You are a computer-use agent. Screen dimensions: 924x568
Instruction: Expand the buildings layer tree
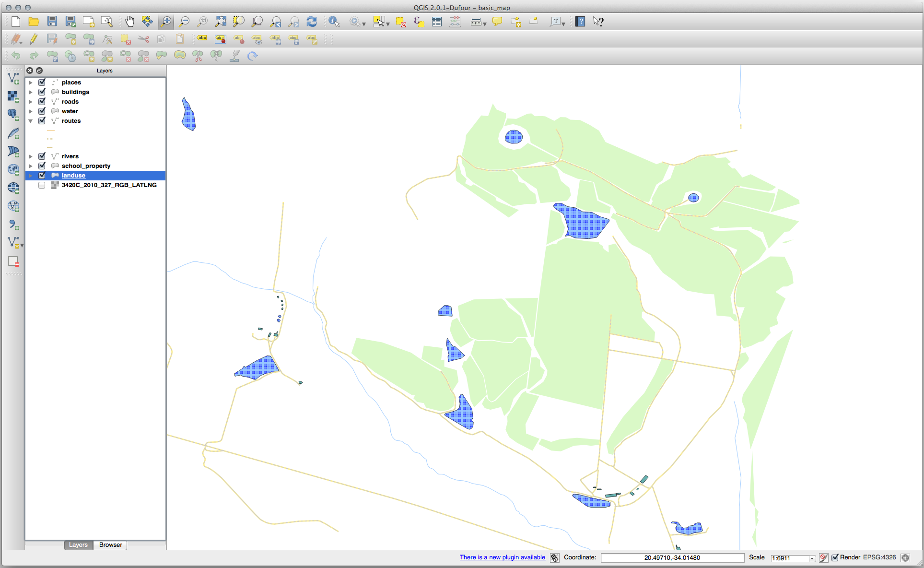click(31, 92)
